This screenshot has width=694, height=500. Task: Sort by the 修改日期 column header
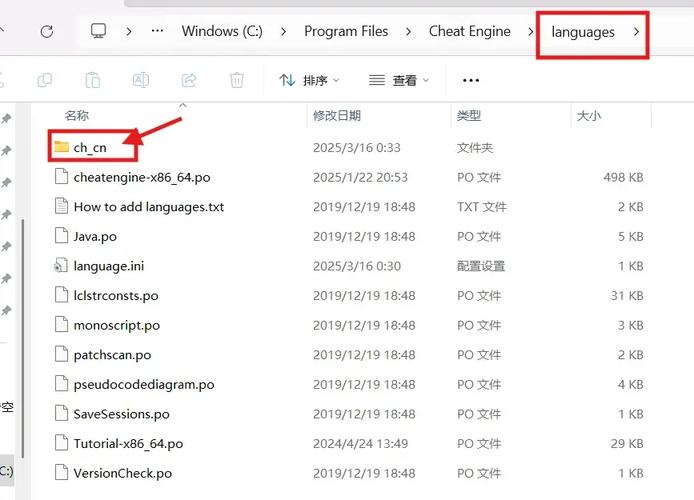[337, 116]
